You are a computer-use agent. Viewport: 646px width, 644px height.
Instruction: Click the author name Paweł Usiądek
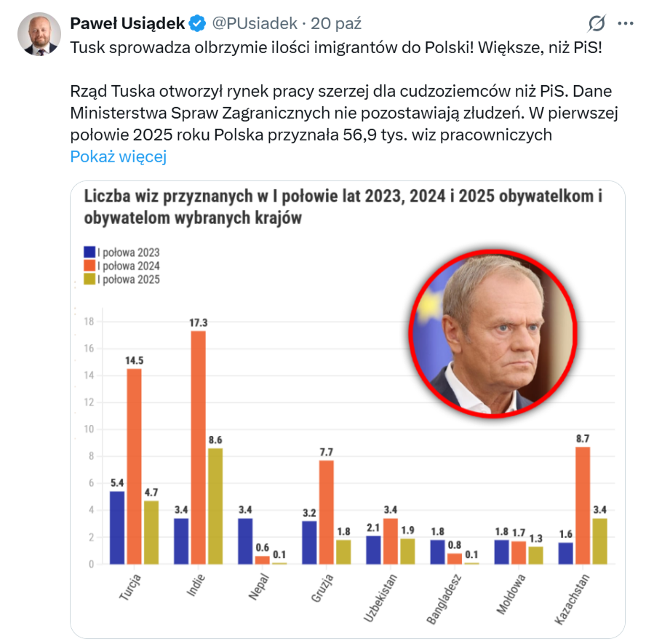[x=128, y=23]
